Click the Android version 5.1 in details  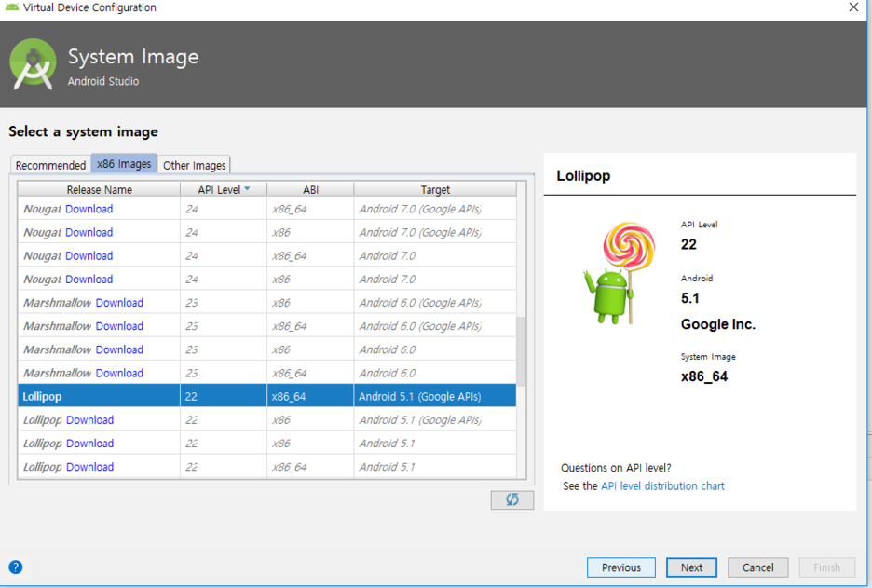689,297
